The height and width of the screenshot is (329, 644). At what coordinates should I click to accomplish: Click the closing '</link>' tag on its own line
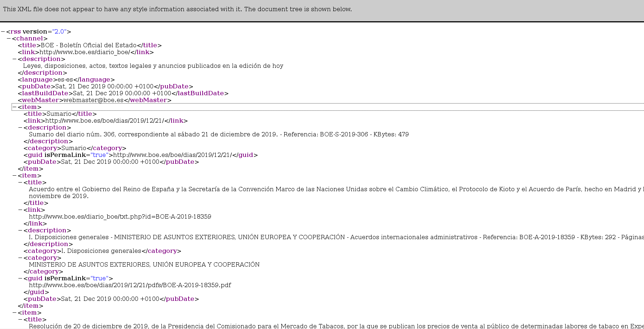[x=35, y=224]
